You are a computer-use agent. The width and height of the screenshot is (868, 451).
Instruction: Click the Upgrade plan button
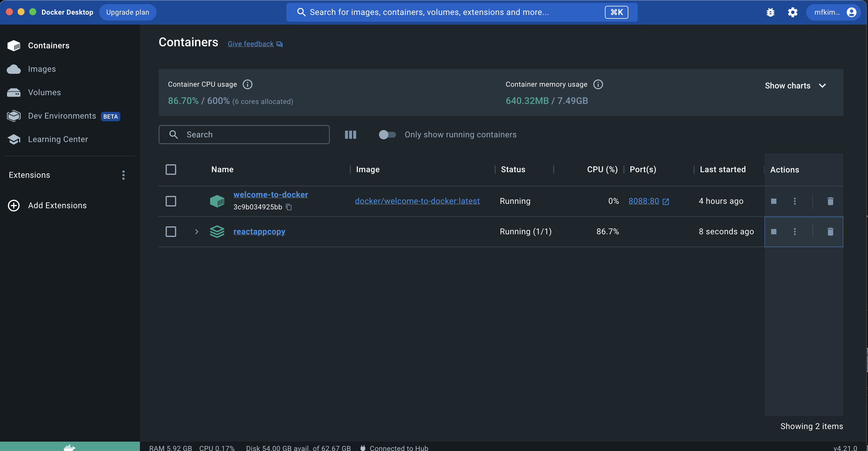[x=127, y=13]
